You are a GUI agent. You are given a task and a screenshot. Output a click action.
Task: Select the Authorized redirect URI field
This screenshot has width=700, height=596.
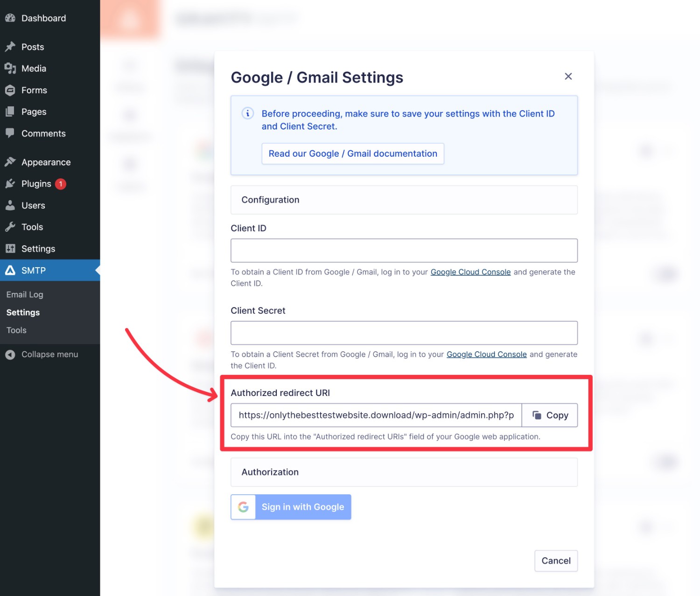[x=376, y=415]
